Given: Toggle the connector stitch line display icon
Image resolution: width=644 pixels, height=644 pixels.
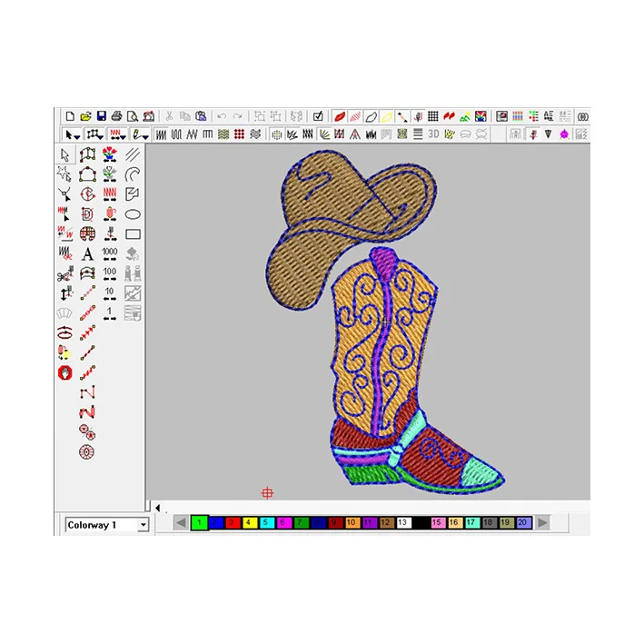Looking at the screenshot, I should coord(402,116).
